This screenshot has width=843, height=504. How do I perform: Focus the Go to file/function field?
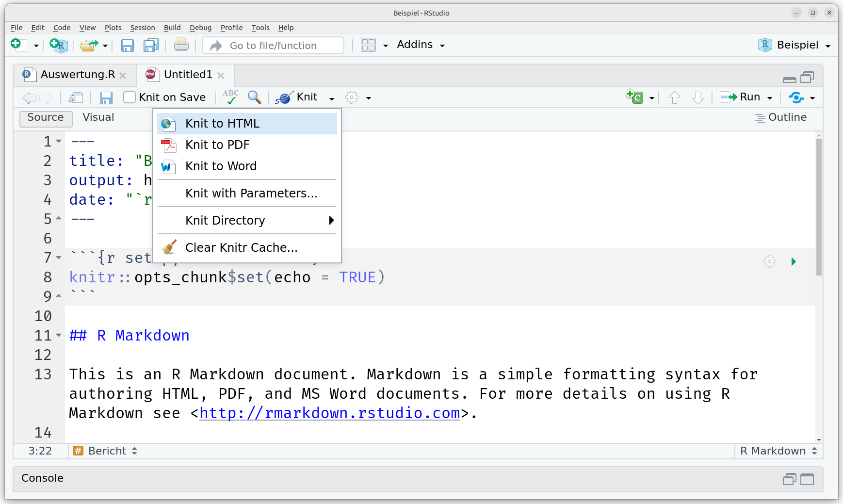click(x=273, y=45)
